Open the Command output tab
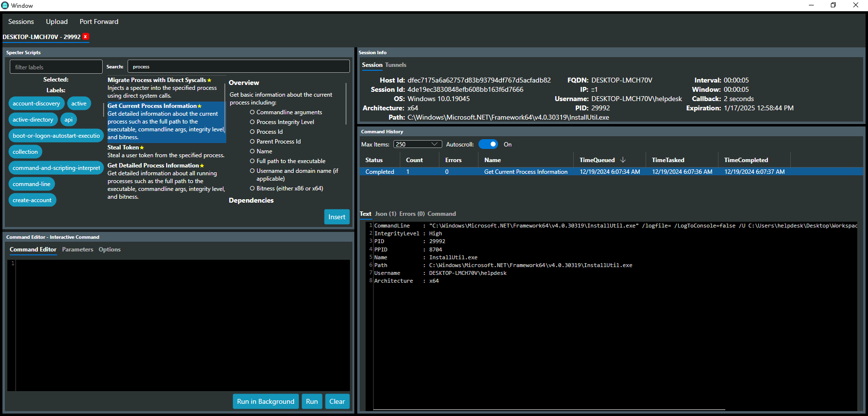The width and height of the screenshot is (868, 416). click(x=442, y=214)
